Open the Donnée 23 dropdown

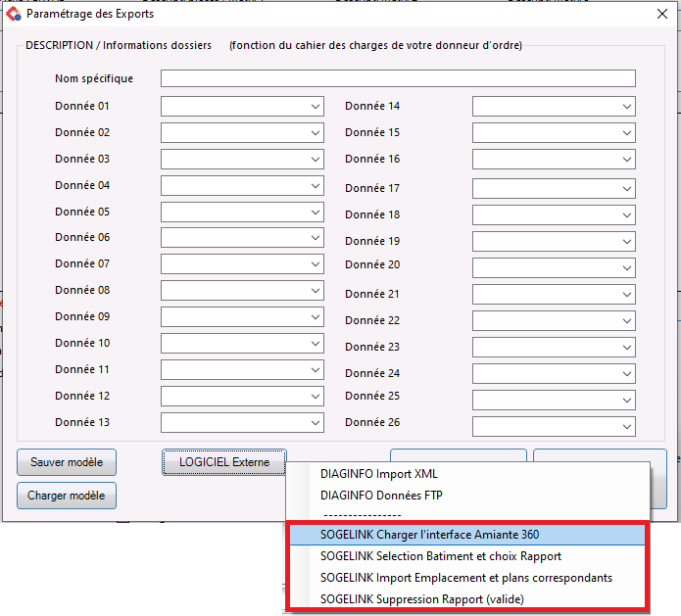coord(554,348)
